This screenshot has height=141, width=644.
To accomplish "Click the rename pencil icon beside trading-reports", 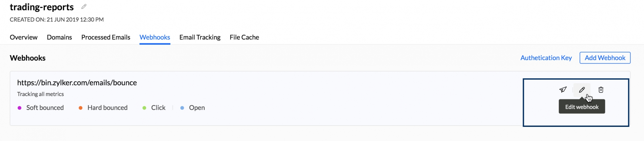I will [x=84, y=7].
